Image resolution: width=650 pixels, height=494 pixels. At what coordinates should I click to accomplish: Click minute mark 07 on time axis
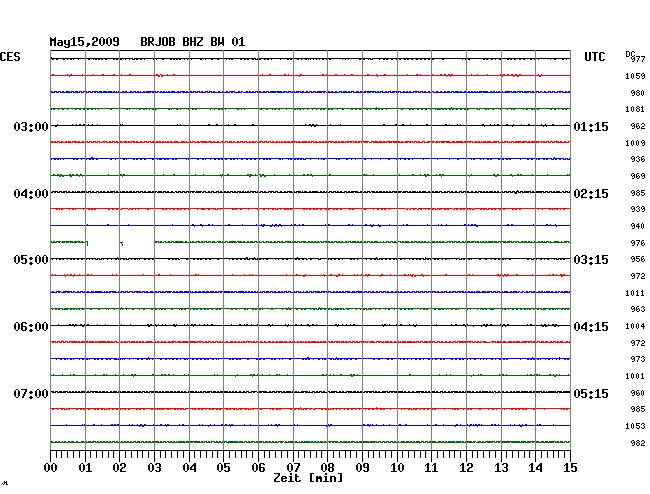[x=293, y=467]
